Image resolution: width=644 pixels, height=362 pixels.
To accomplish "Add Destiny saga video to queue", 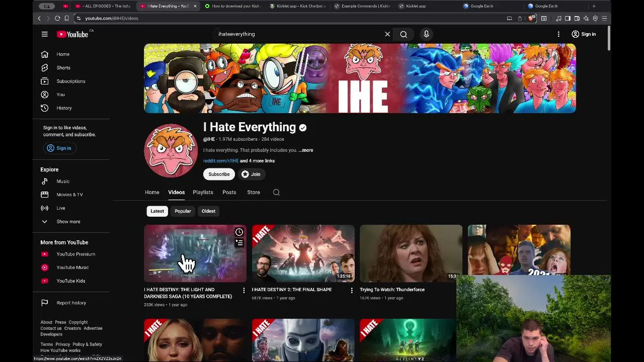I will [x=239, y=243].
